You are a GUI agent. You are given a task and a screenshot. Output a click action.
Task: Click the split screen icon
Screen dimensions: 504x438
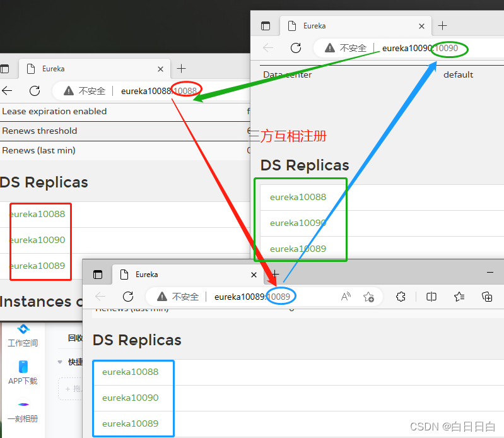431,297
